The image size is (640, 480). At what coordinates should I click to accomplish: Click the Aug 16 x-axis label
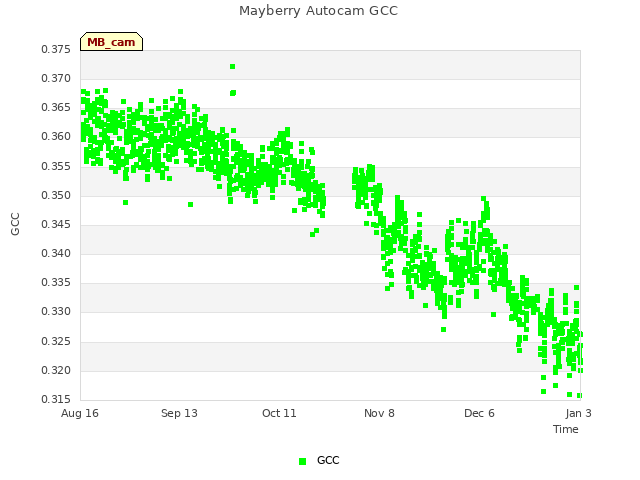[x=80, y=413]
